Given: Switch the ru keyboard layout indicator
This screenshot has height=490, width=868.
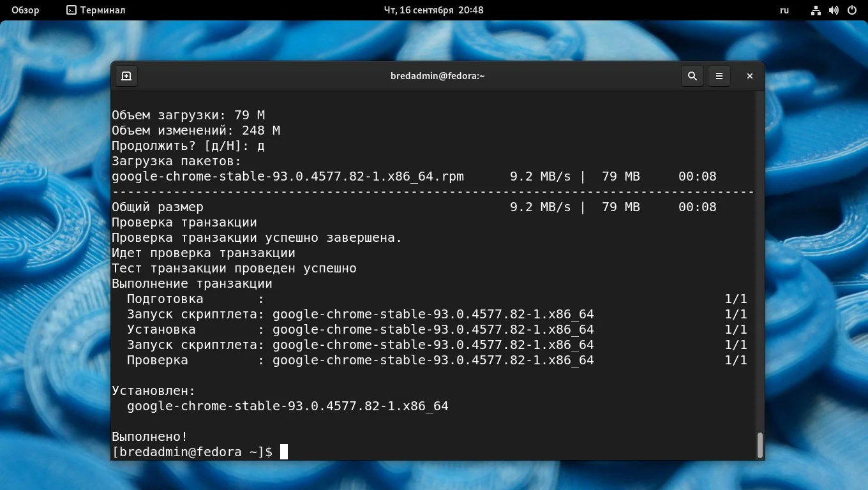Looking at the screenshot, I should [x=784, y=10].
